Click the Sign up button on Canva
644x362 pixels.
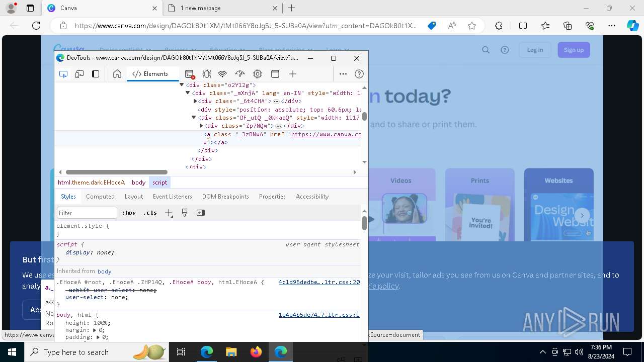tap(574, 50)
